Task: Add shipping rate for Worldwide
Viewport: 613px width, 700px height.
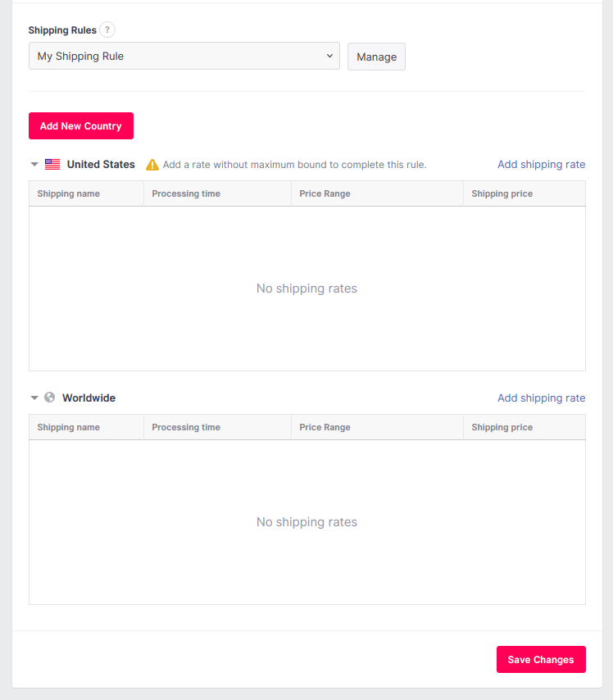Action: pos(541,398)
